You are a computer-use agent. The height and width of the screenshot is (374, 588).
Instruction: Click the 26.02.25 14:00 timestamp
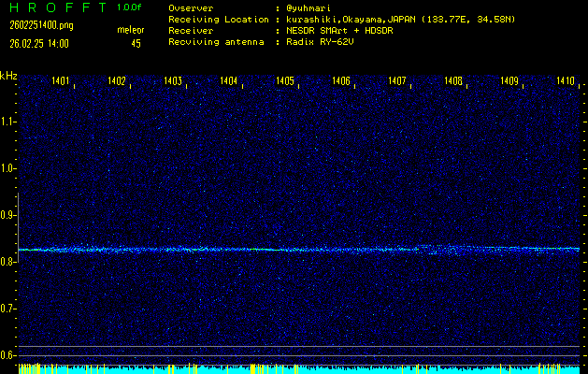point(40,43)
